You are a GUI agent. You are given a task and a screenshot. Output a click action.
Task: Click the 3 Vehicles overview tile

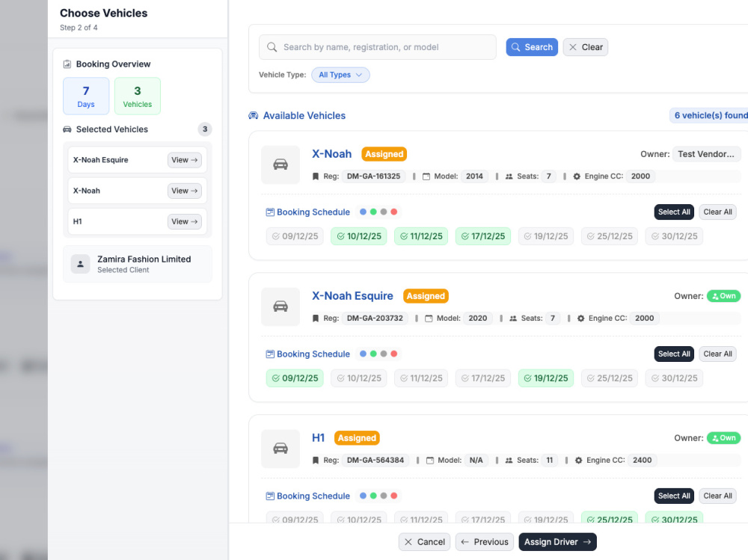pos(138,96)
